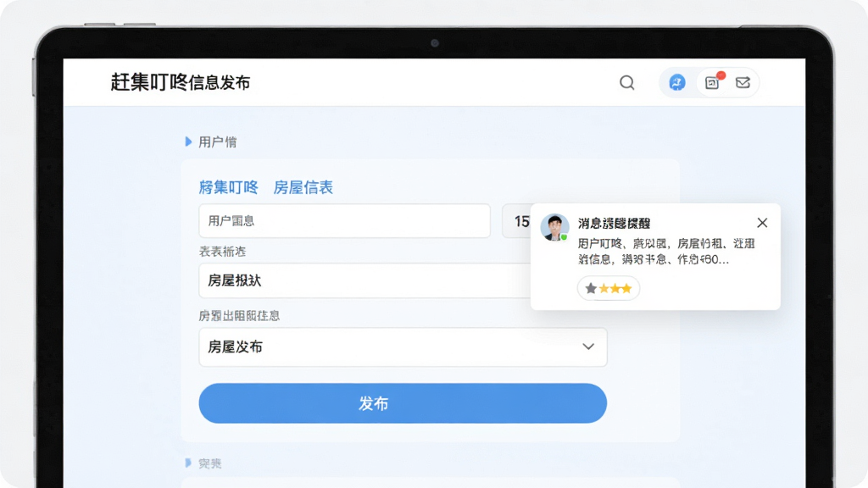Open the 房屋发布 dropdown
The width and height of the screenshot is (868, 488).
click(x=403, y=347)
